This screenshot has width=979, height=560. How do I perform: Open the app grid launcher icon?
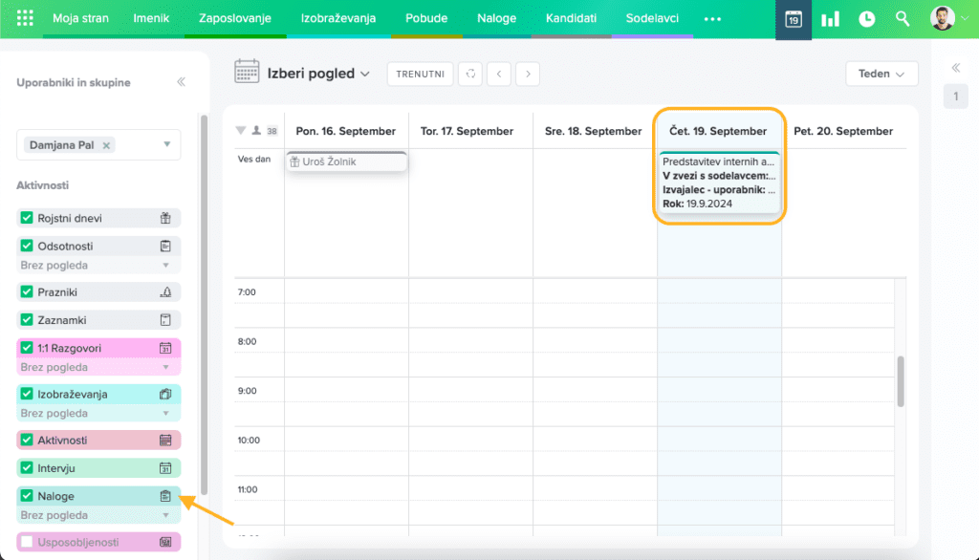point(25,18)
